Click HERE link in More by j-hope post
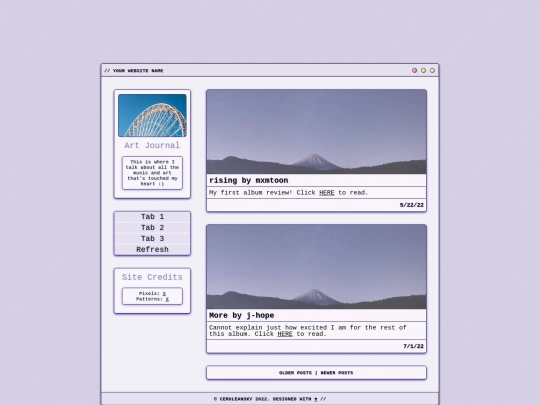Viewport: 540px width, 405px height. click(x=285, y=334)
